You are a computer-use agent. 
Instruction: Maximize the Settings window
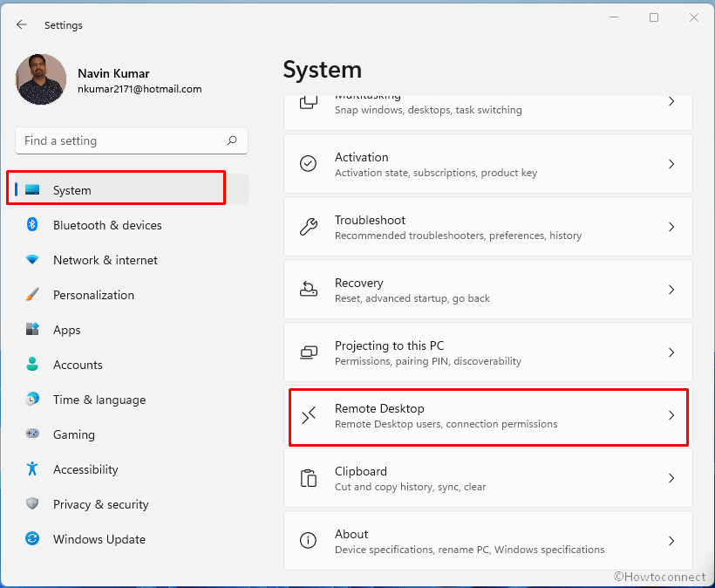pos(654,17)
